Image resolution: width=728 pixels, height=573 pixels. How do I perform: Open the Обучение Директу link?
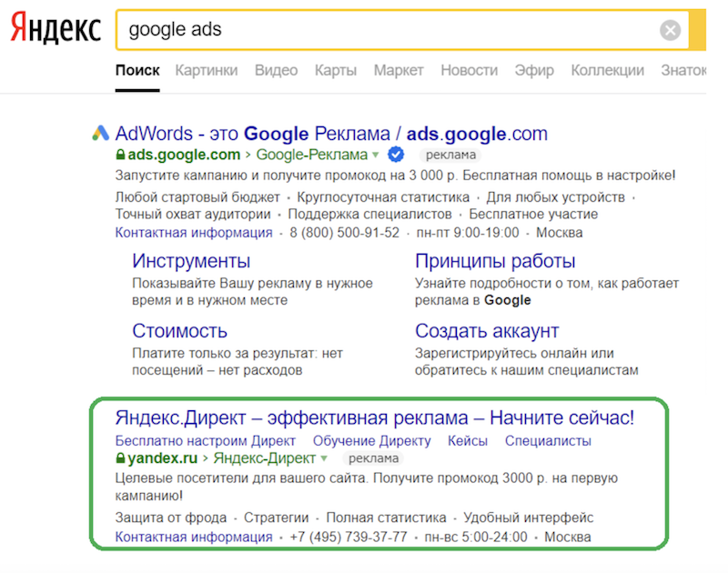click(371, 440)
